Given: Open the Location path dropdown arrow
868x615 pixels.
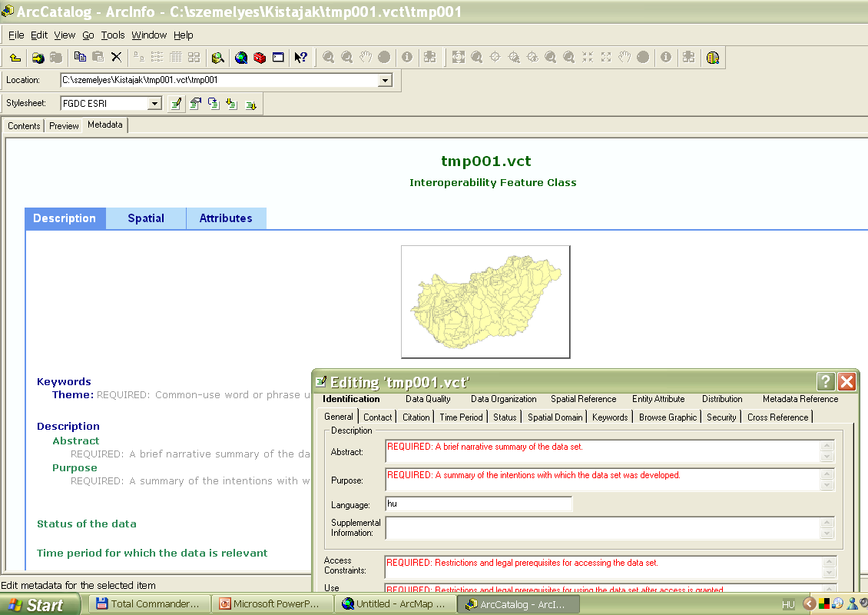Looking at the screenshot, I should coord(385,81).
